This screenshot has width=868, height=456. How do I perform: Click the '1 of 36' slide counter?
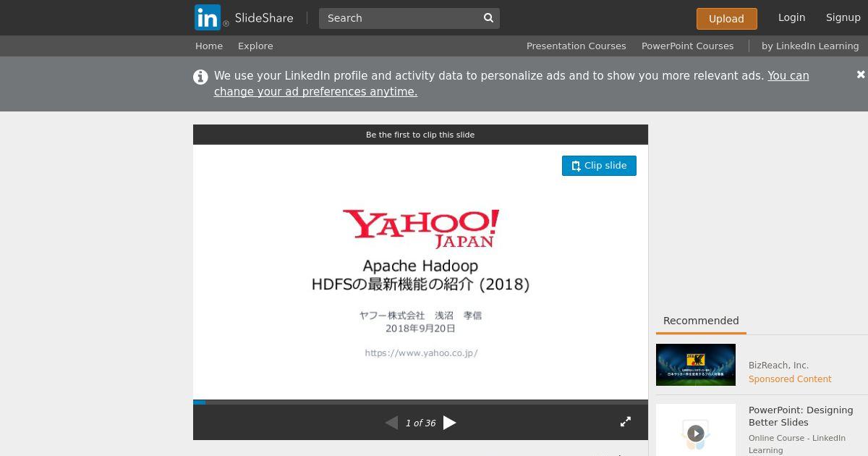pos(420,423)
